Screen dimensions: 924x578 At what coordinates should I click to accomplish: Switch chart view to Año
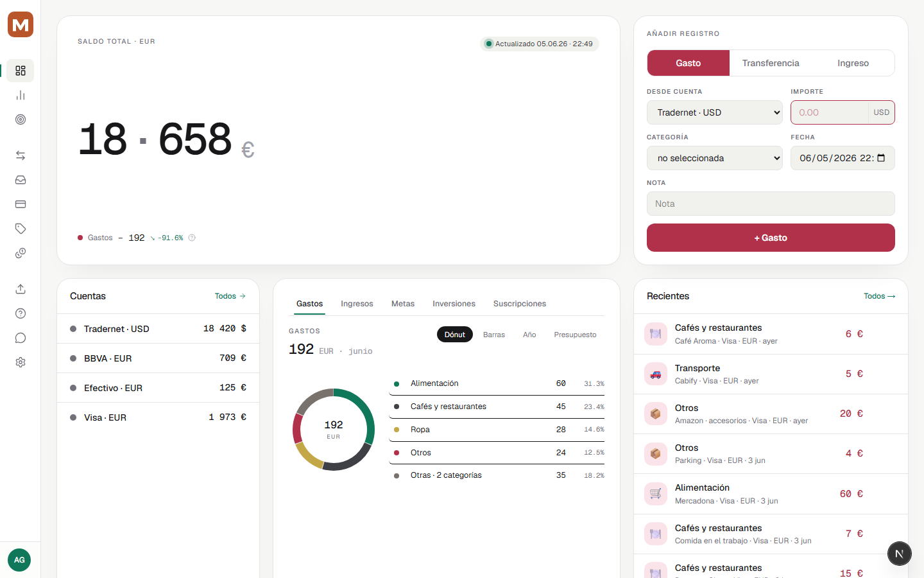click(x=529, y=335)
